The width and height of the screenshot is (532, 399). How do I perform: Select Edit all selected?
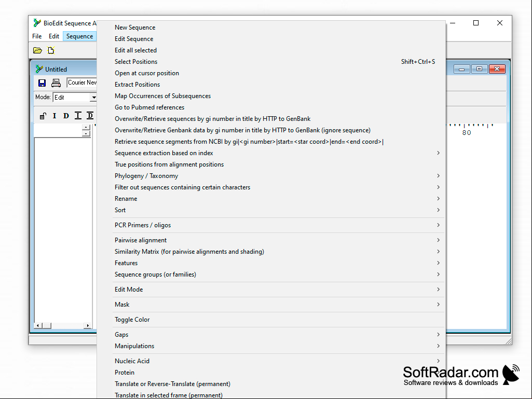click(x=271, y=50)
